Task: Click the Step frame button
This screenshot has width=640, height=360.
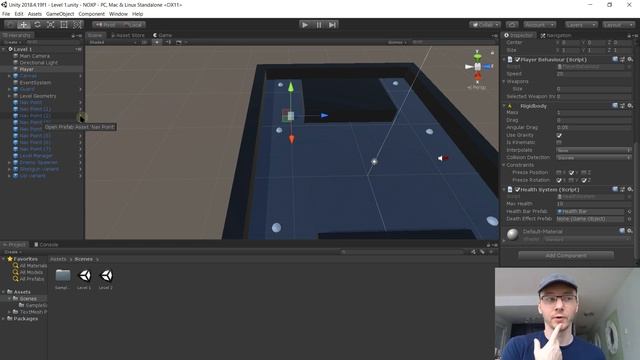Action: tap(332, 25)
